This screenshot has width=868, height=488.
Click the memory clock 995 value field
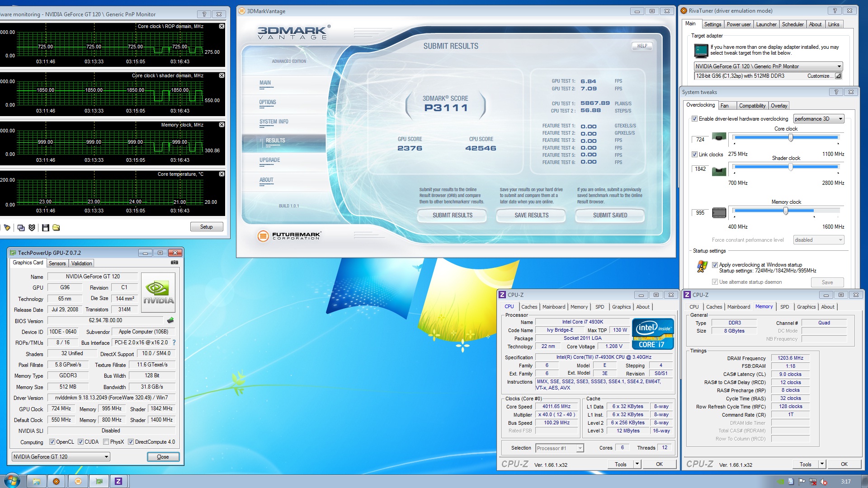click(700, 213)
